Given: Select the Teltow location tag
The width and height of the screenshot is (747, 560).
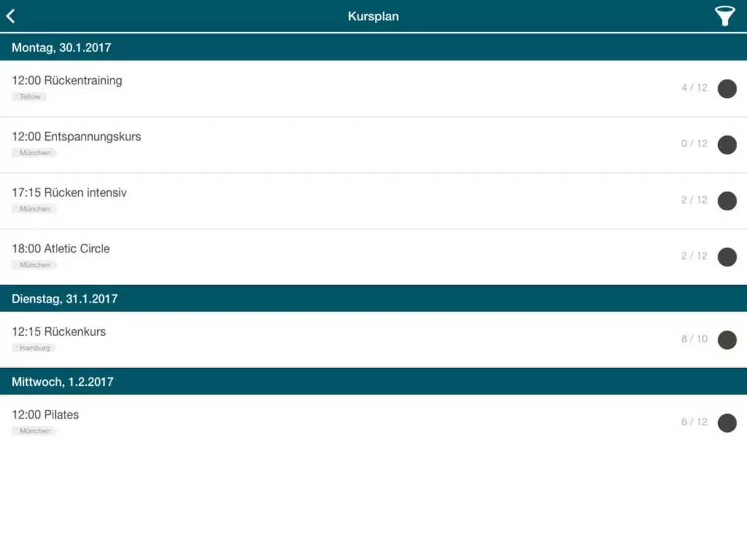Looking at the screenshot, I should 29,97.
